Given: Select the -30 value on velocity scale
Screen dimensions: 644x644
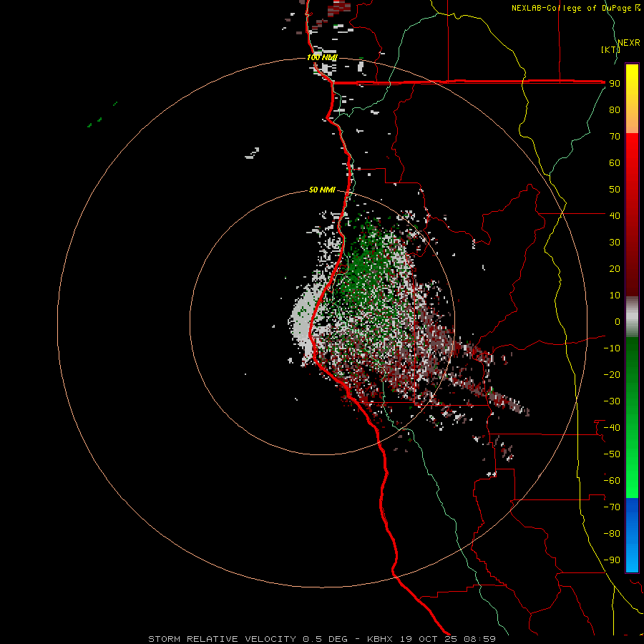Looking at the screenshot, I should (612, 401).
